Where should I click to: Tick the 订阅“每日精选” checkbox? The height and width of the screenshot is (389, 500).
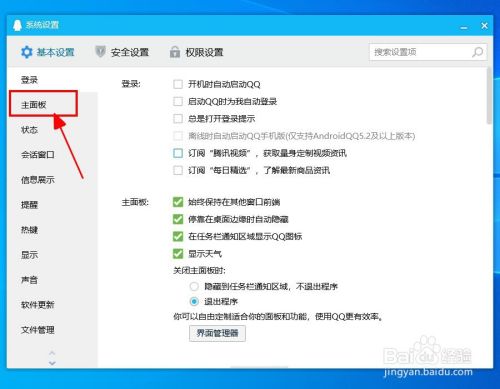pyautogui.click(x=178, y=171)
